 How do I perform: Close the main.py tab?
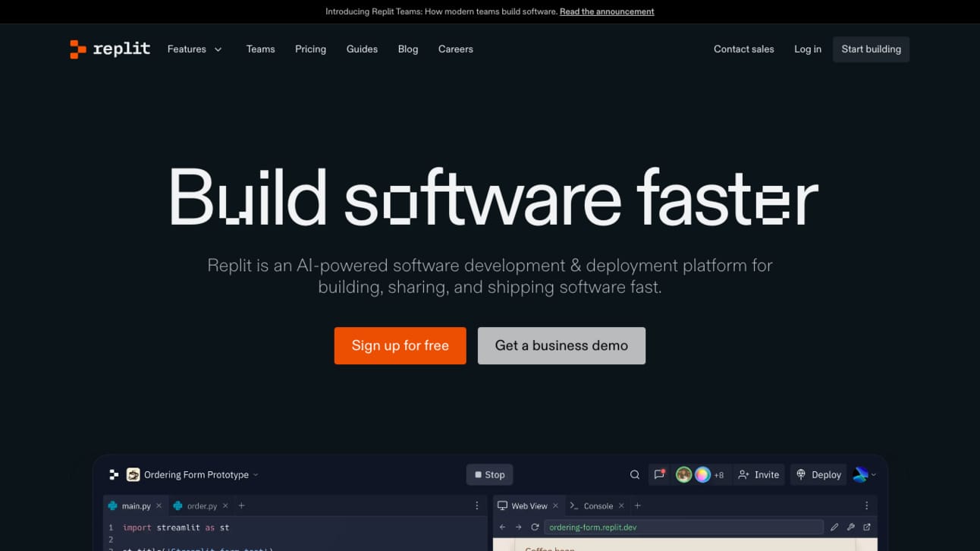159,506
